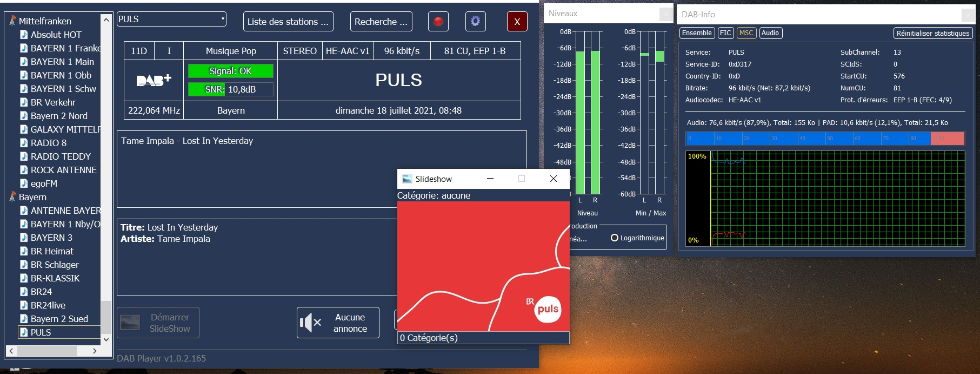Click the blue capacity usage bar in DAB-Info
This screenshot has height=374, width=980.
coord(808,138)
